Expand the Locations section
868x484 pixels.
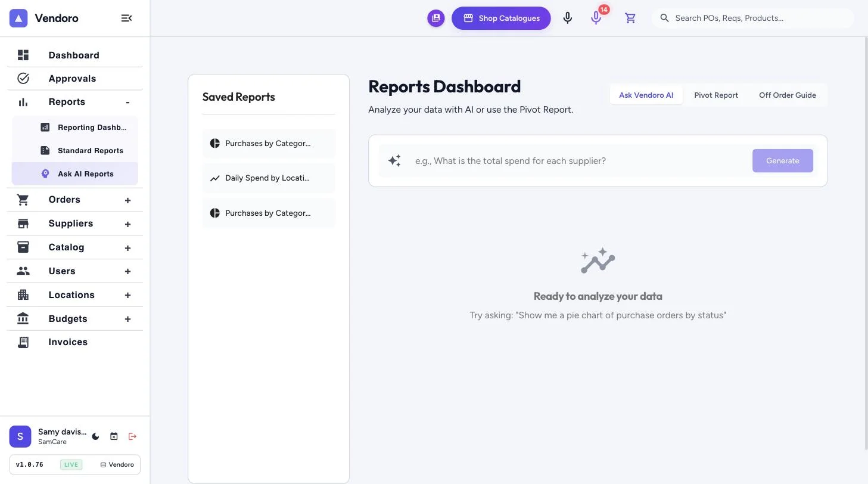[127, 296]
